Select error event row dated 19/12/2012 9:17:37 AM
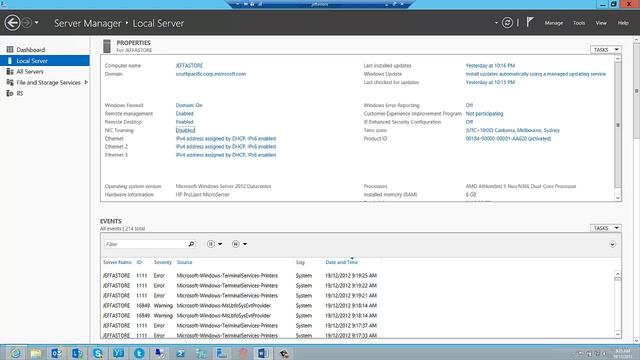 click(357, 326)
